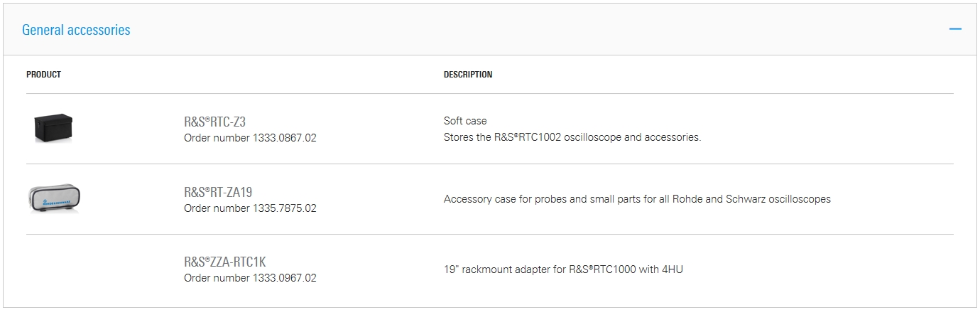Open the R&S RT-ZA19 product name
Viewport: 980px width, 310px height.
pos(218,192)
